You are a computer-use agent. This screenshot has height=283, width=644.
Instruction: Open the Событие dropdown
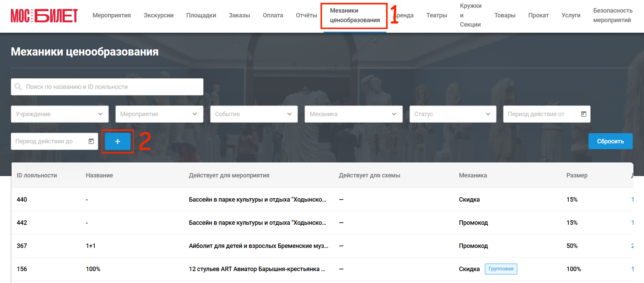coord(254,114)
